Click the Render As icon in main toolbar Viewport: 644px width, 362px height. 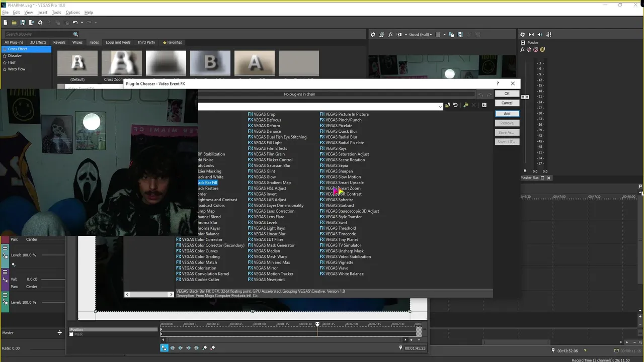[x=31, y=23]
